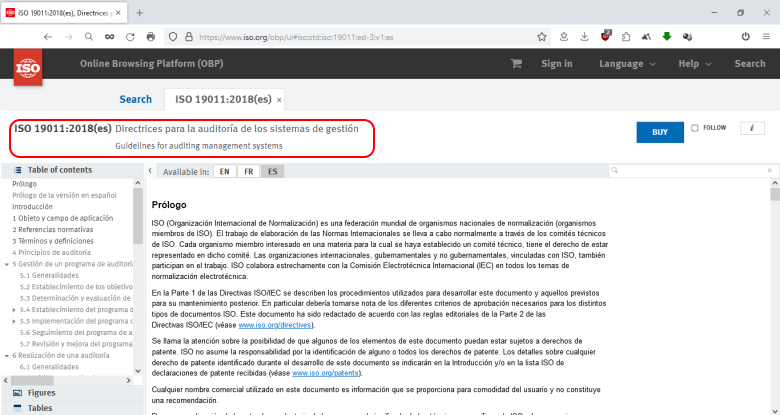Click in the document search field

[689, 170]
